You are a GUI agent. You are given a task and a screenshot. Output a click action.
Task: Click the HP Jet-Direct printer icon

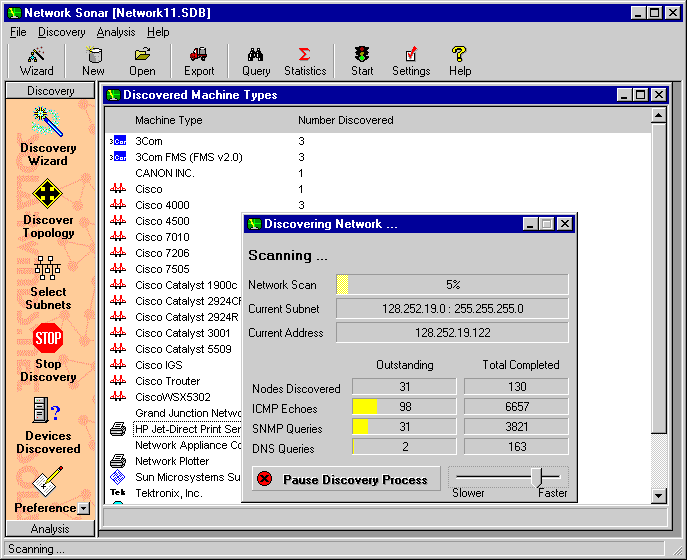click(118, 429)
